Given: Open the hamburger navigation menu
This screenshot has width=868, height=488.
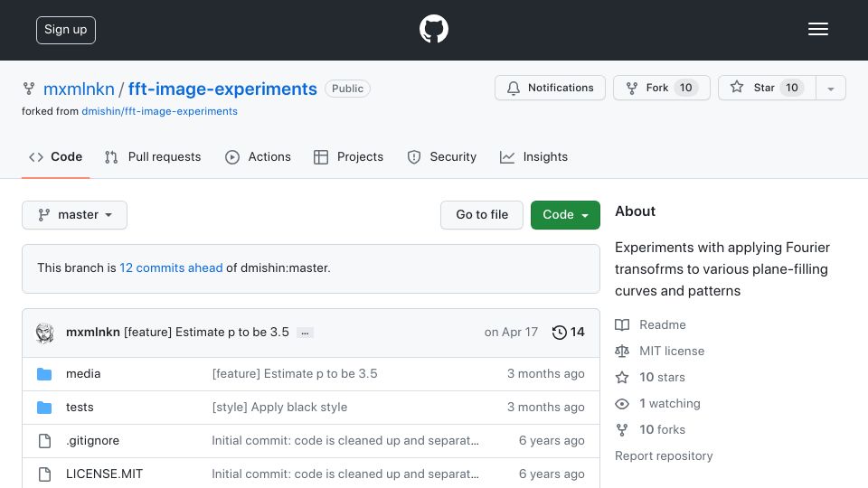Looking at the screenshot, I should click(817, 29).
